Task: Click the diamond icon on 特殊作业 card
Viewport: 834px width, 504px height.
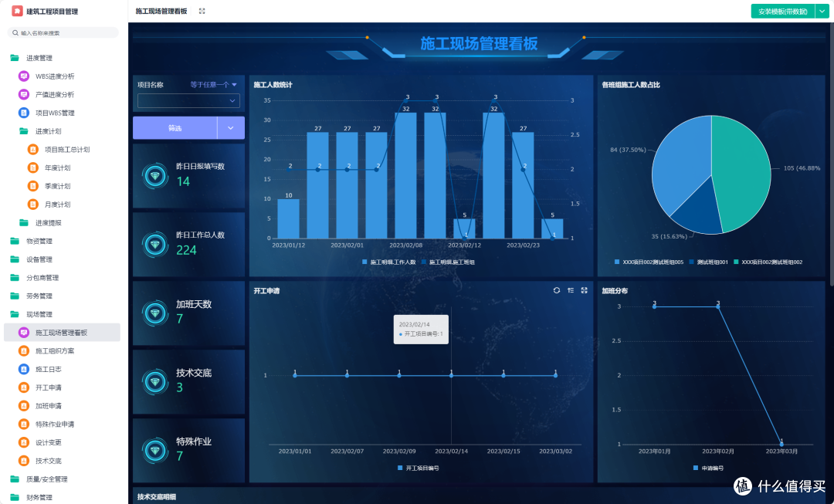Action: click(155, 451)
